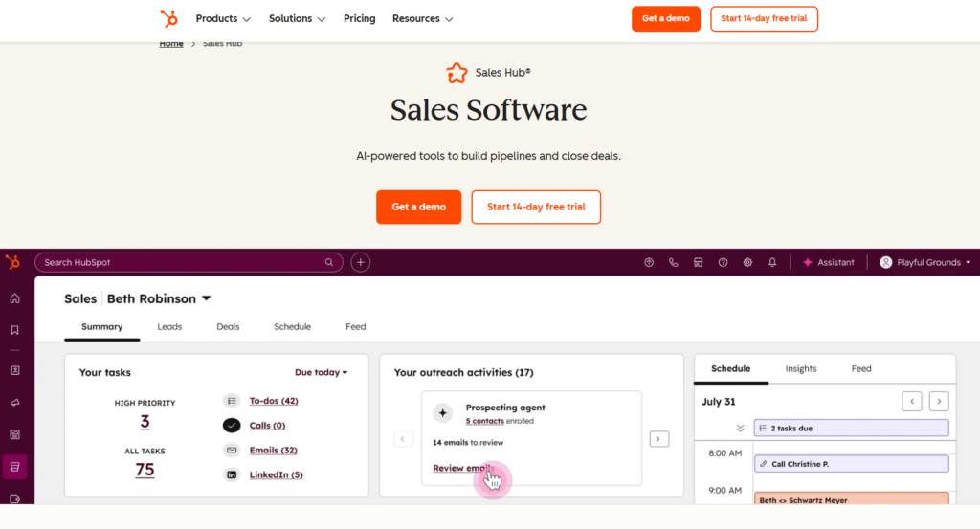Go to next outreach activity card
This screenshot has height=529, width=980.
click(658, 439)
